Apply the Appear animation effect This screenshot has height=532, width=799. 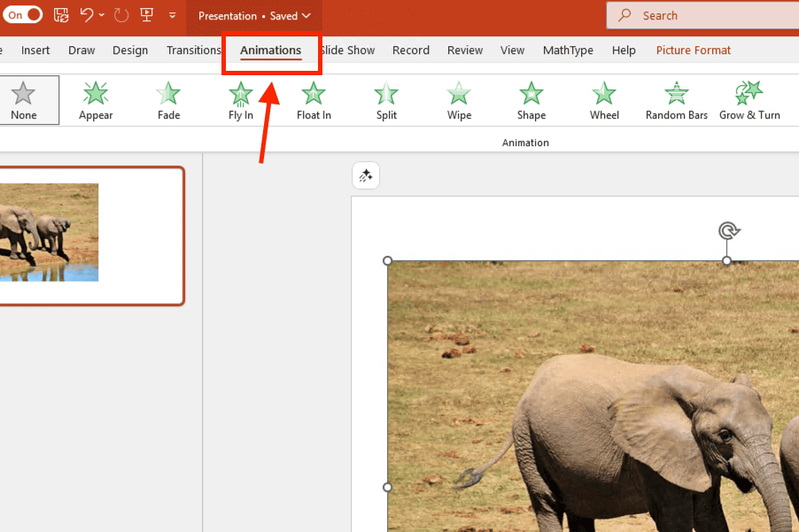[x=96, y=100]
